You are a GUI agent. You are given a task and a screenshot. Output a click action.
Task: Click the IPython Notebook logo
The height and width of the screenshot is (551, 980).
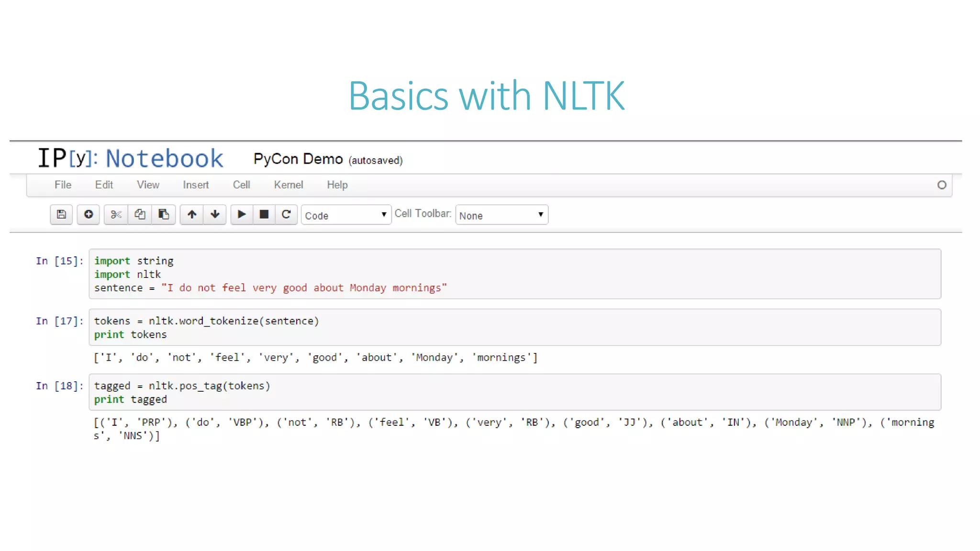130,158
